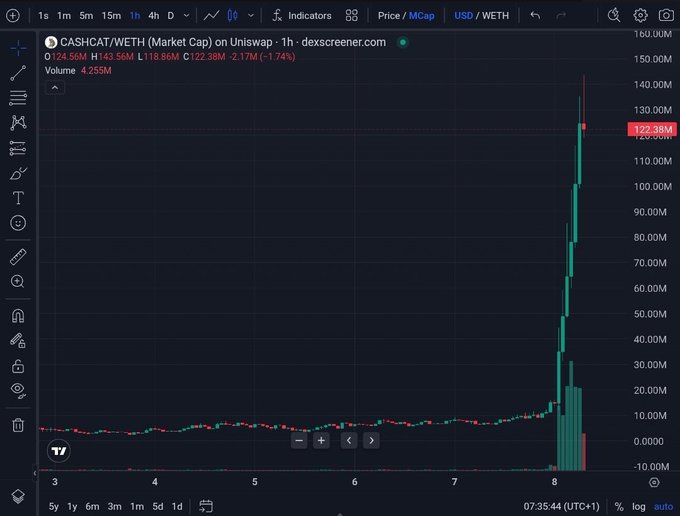Set date range to 5d
This screenshot has height=516, width=680.
tap(158, 506)
